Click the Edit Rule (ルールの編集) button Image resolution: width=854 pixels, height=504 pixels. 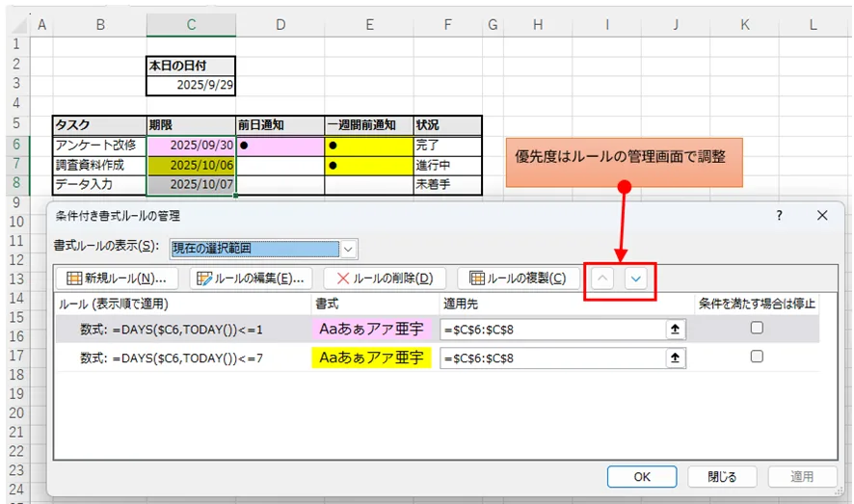click(x=251, y=279)
